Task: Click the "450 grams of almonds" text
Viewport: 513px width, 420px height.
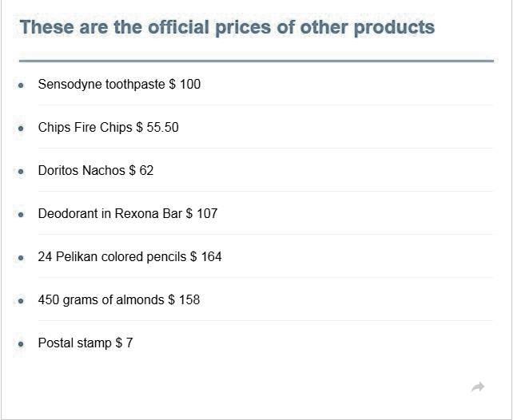Action: (x=101, y=299)
